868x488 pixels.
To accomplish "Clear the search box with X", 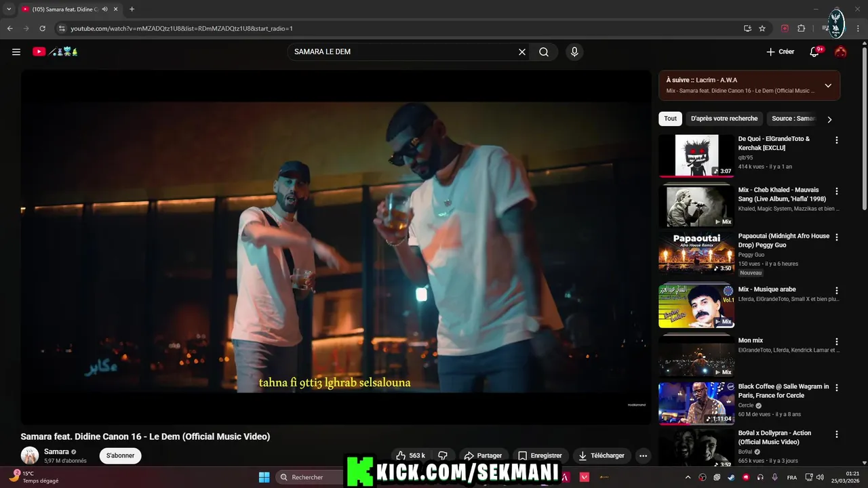I will pyautogui.click(x=522, y=52).
